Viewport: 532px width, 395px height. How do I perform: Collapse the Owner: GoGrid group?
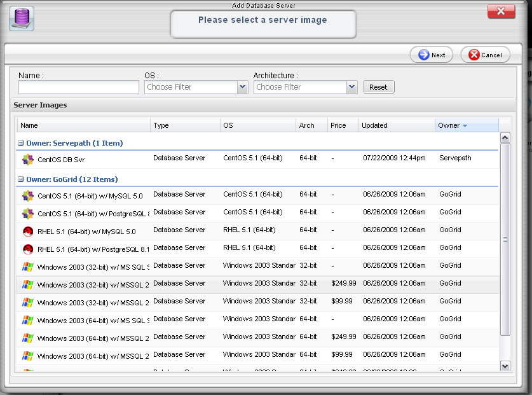click(21, 180)
